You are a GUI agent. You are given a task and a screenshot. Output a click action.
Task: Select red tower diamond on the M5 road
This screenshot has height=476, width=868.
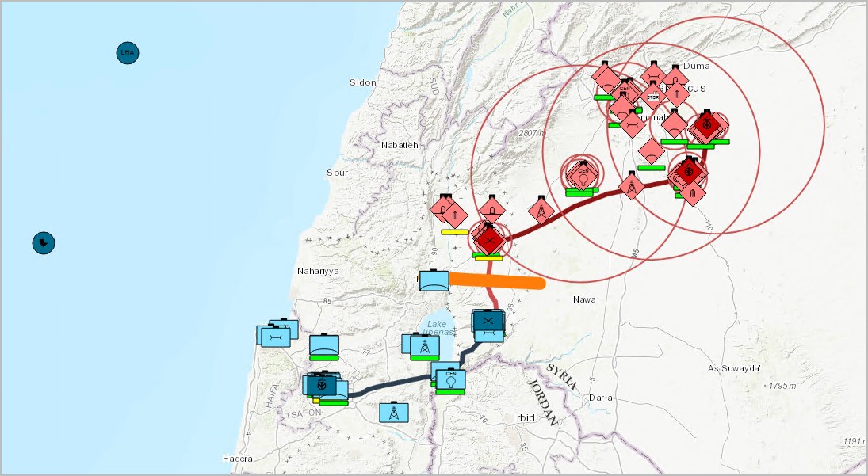coord(632,186)
